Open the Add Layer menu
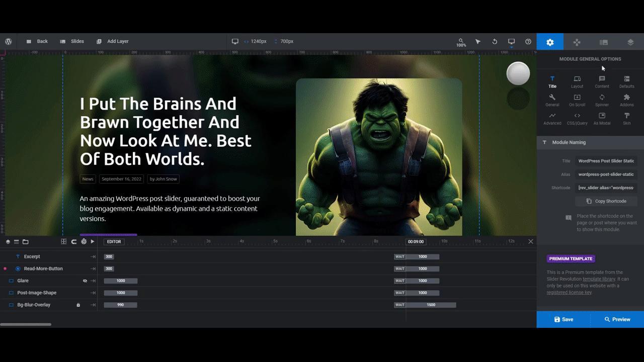 point(112,41)
